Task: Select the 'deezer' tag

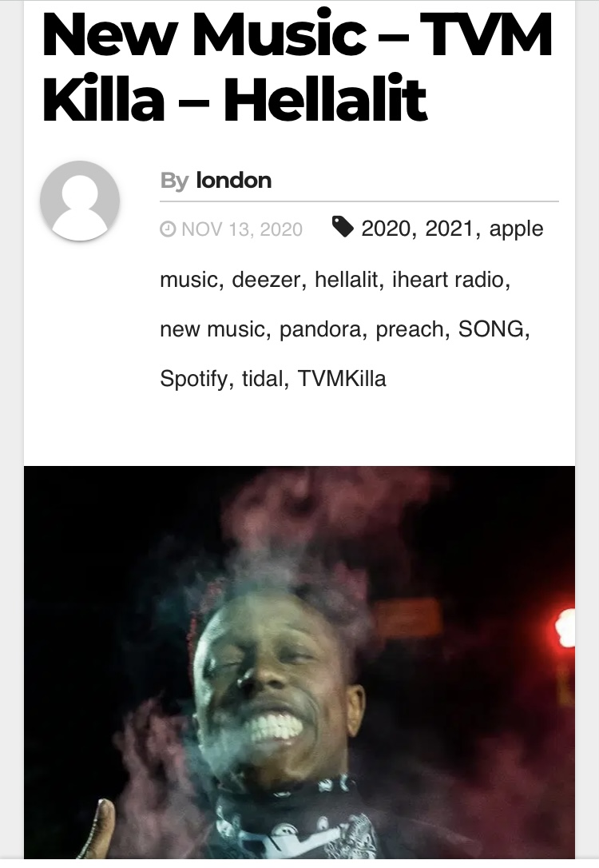Action: pos(266,280)
